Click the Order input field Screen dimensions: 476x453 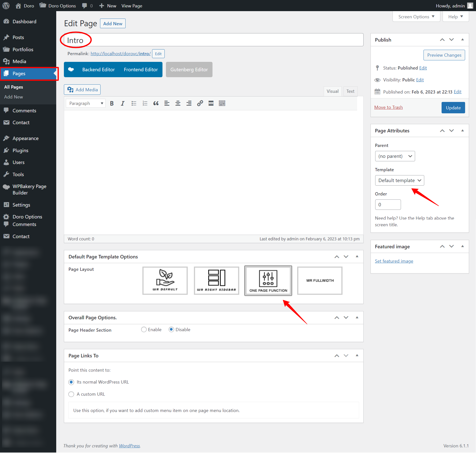point(388,205)
